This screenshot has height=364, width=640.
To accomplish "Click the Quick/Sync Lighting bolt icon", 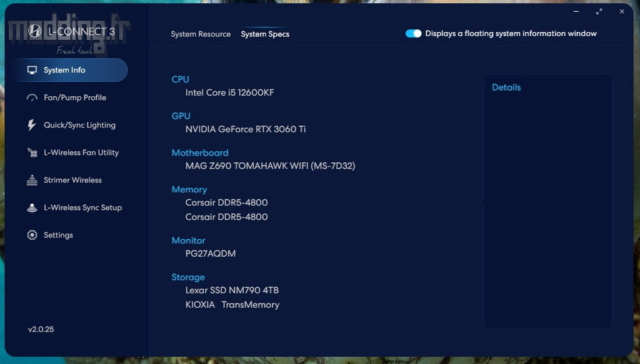I will (x=32, y=125).
